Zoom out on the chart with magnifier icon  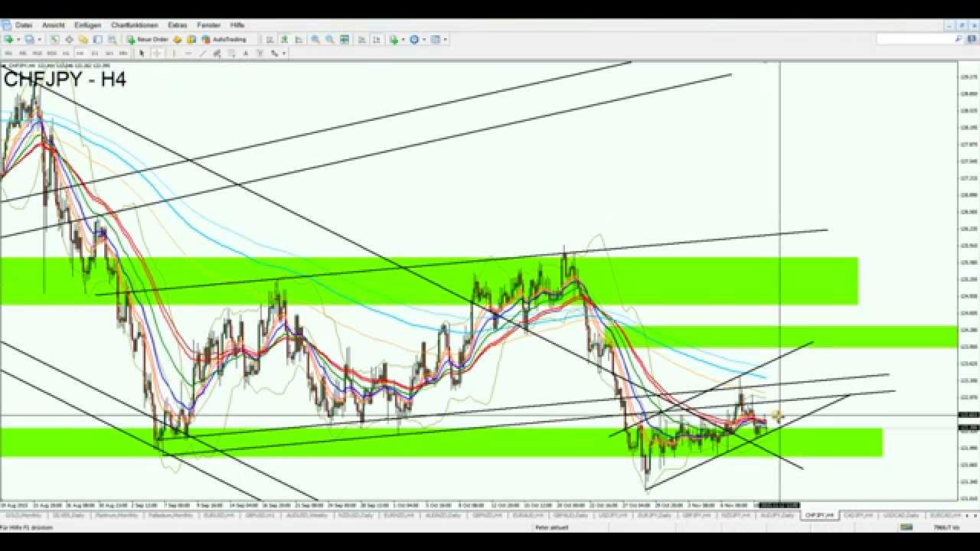point(330,39)
